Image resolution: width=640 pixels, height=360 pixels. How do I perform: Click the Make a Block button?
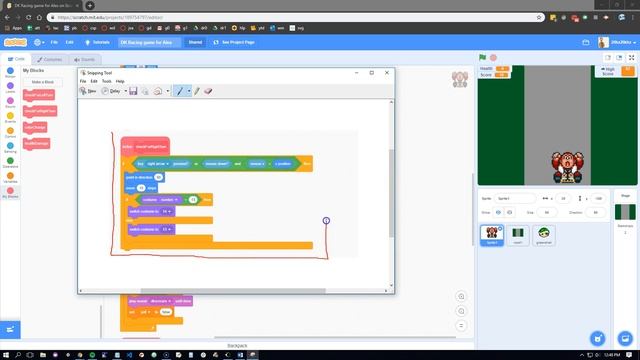click(42, 82)
